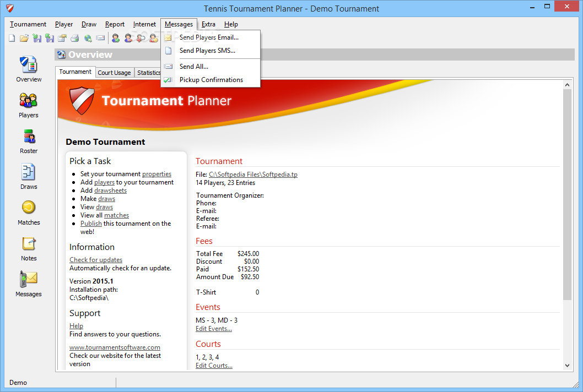
Task: Click the View draws link
Action: (x=105, y=207)
